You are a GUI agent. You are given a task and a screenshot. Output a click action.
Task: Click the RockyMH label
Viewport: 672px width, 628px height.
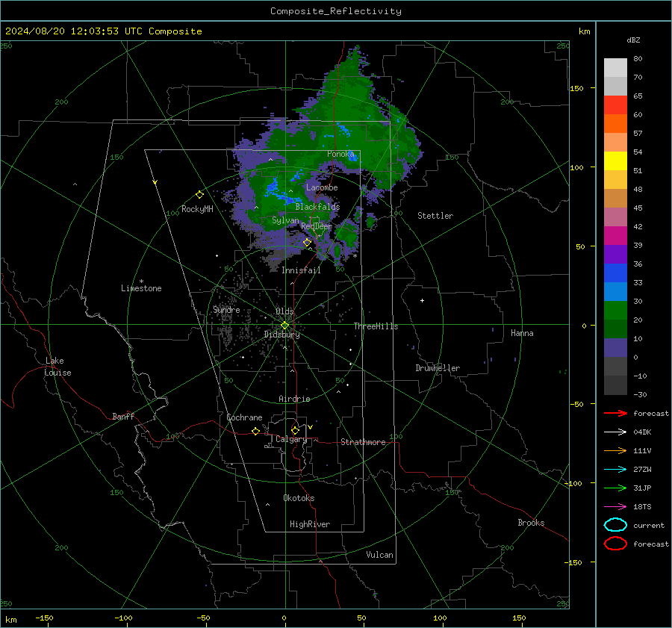[197, 209]
